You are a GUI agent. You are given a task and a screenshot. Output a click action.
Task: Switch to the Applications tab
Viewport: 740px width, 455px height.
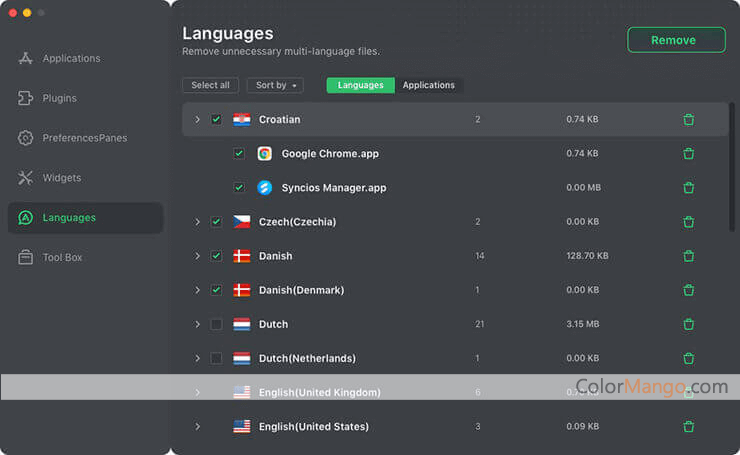[428, 85]
